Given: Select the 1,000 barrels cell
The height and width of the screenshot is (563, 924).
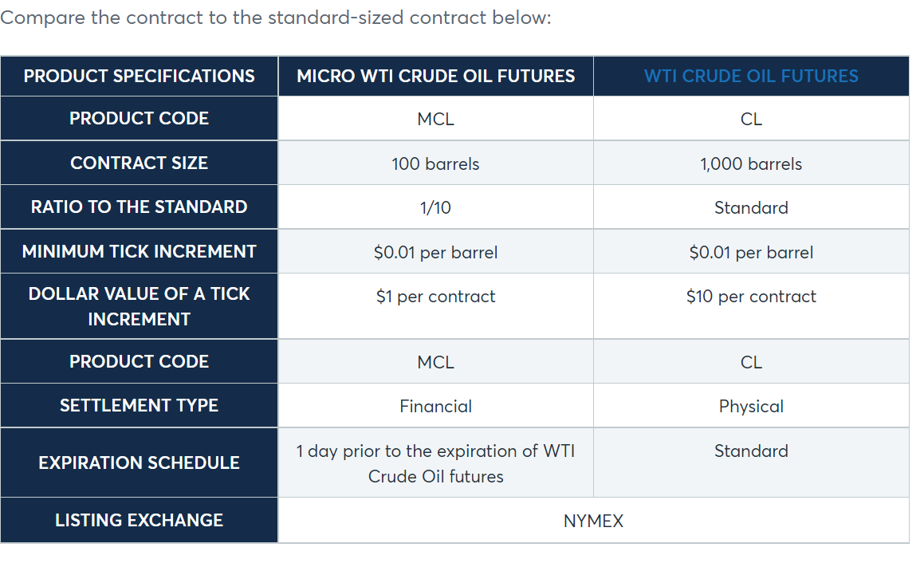Looking at the screenshot, I should pyautogui.click(x=751, y=163).
